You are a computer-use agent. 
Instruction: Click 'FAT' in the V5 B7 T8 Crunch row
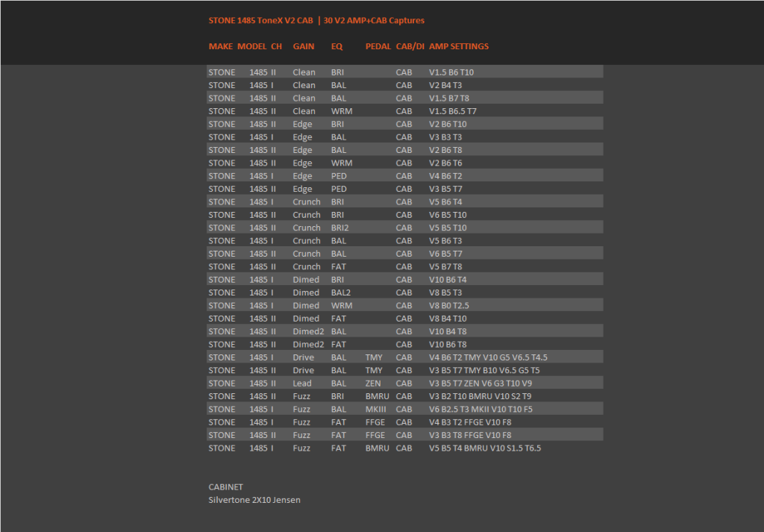[339, 266]
